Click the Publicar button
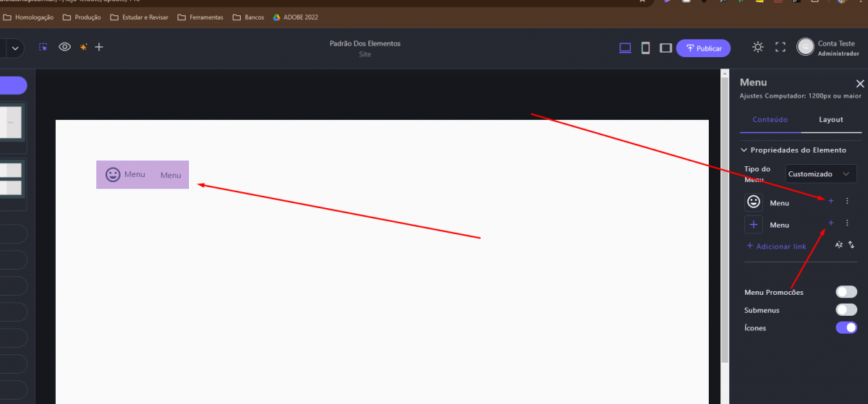This screenshot has height=404, width=868. (x=703, y=48)
